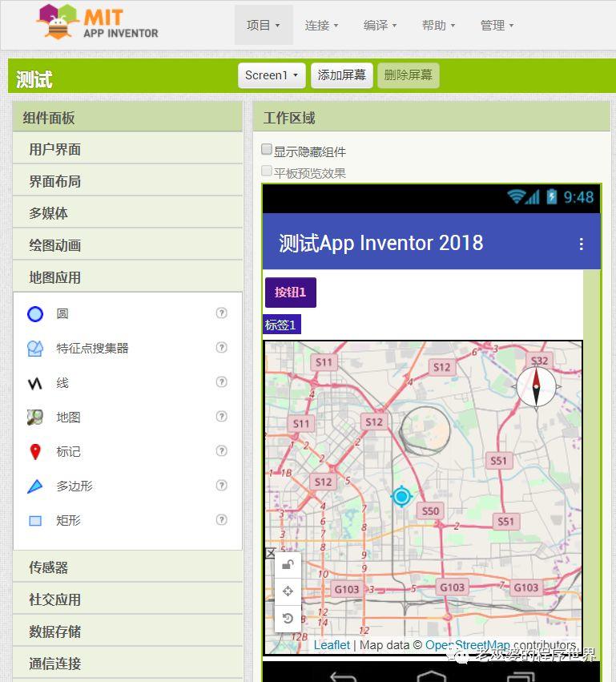Toggle the 平板预览效果 checkbox
The image size is (616, 682).
267,171
